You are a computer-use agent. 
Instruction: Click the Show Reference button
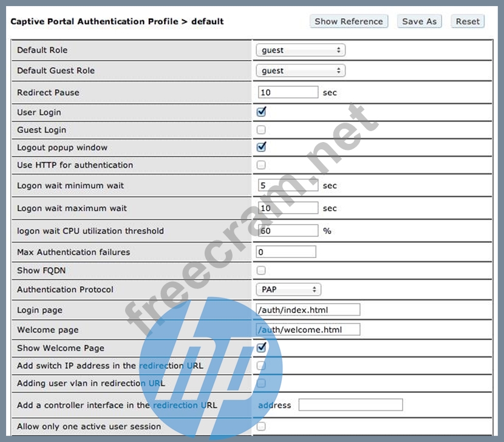point(349,21)
